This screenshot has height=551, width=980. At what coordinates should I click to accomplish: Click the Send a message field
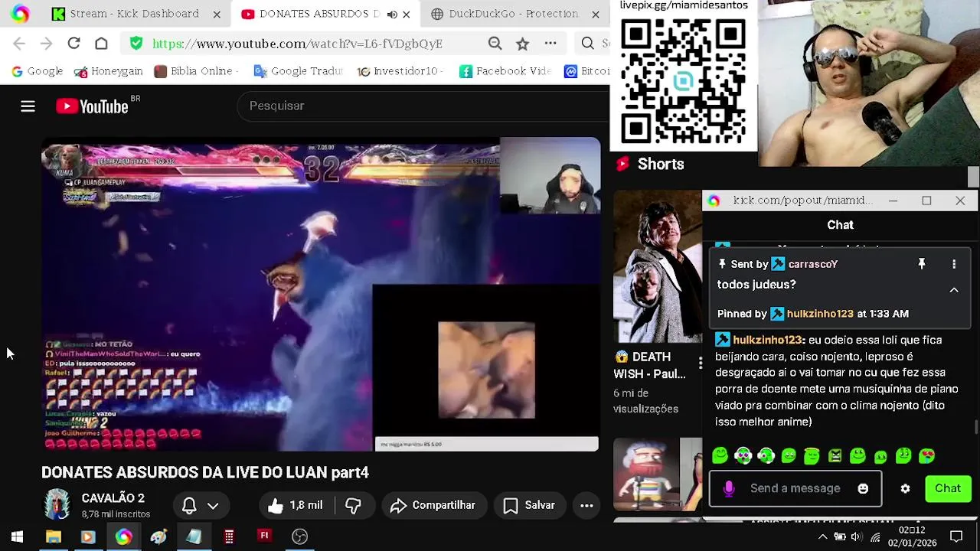pos(795,488)
